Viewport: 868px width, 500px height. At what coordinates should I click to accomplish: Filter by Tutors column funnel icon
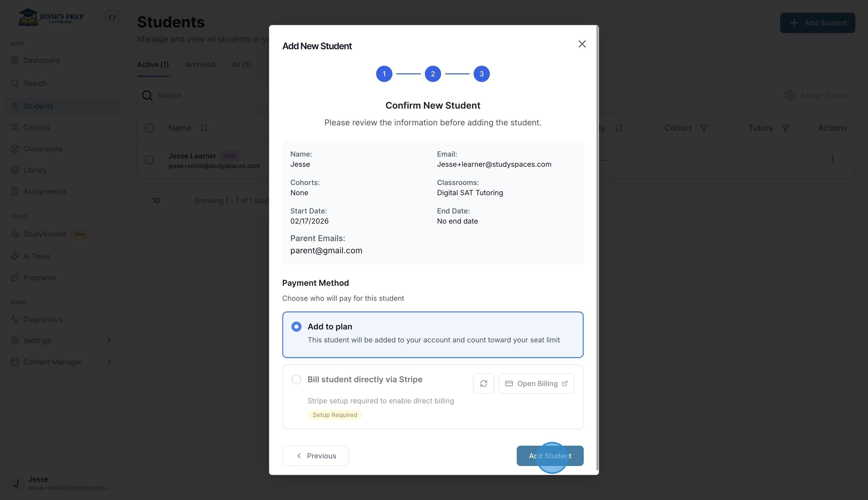[x=785, y=128]
